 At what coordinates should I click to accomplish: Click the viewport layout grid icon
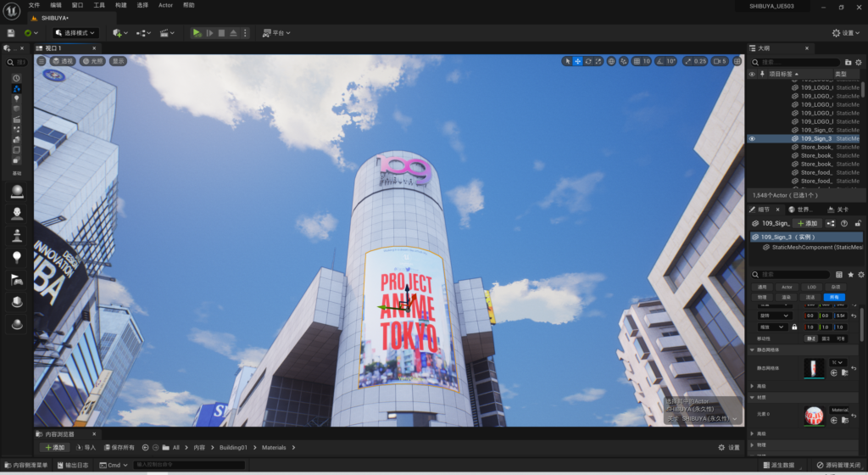pyautogui.click(x=737, y=61)
